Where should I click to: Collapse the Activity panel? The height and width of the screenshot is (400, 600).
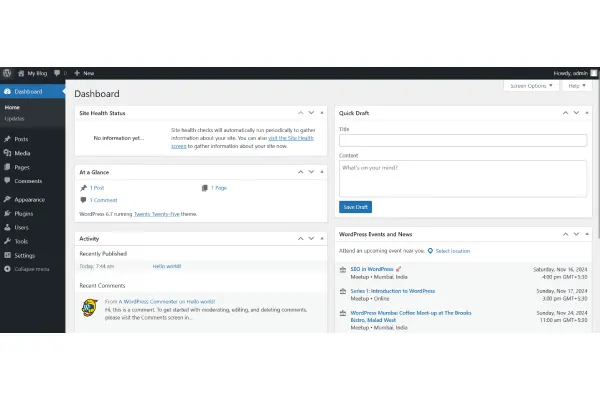(322, 239)
